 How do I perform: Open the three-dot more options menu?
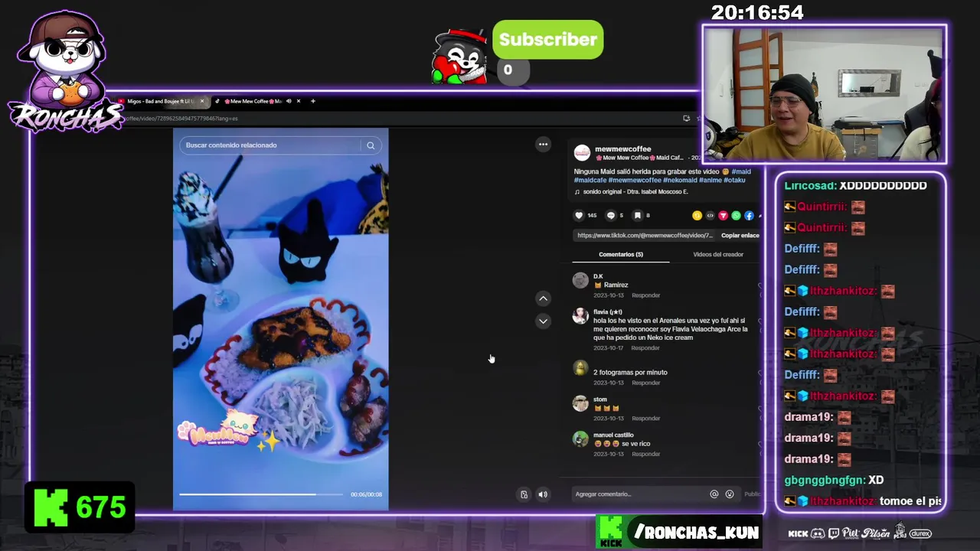click(543, 144)
